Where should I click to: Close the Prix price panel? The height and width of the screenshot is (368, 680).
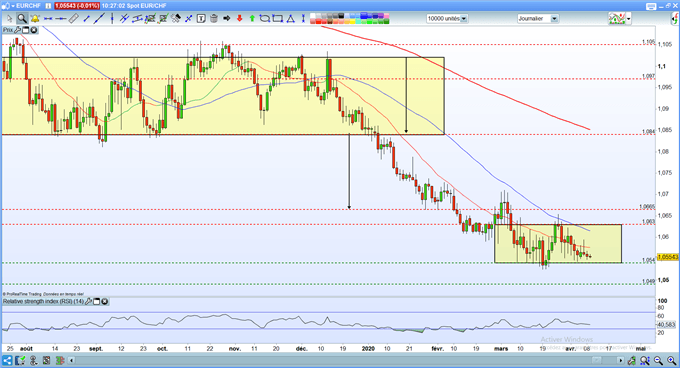point(33,30)
